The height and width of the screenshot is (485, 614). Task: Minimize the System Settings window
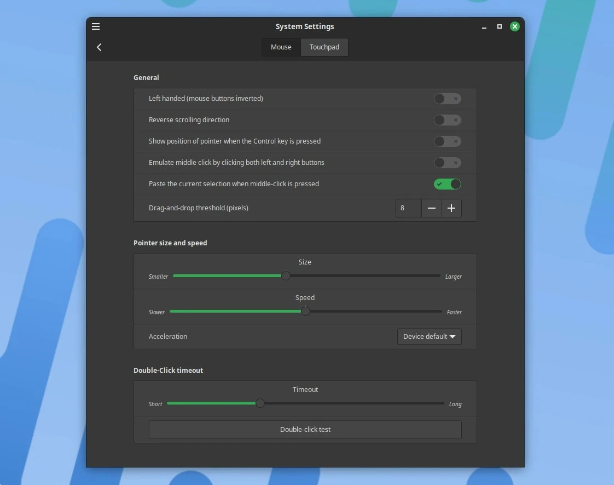click(x=484, y=27)
